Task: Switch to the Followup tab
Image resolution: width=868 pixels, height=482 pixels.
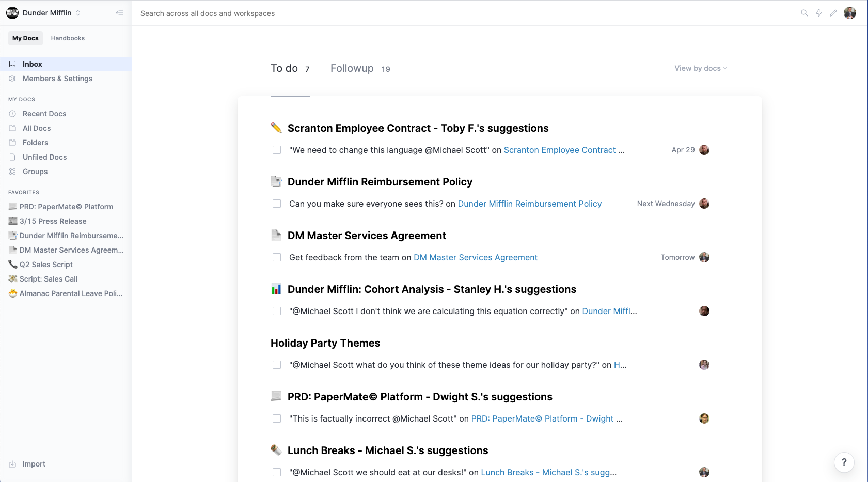Action: coord(352,68)
